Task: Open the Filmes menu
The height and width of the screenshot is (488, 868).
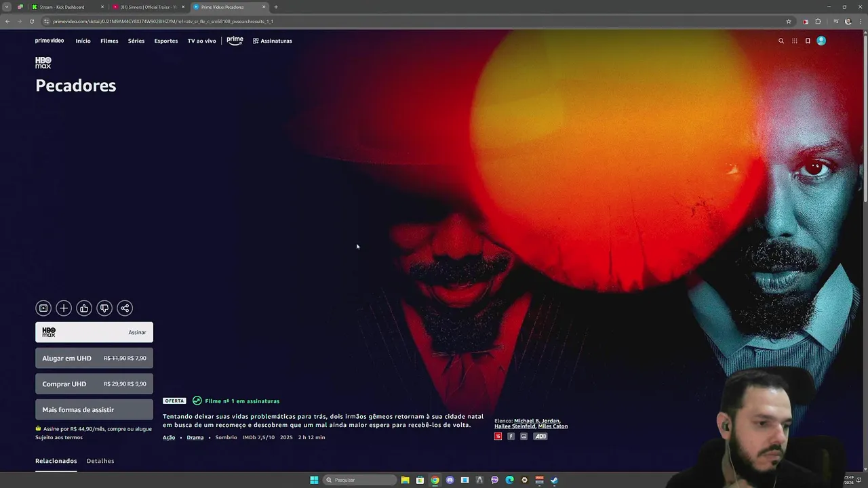Action: coord(109,41)
